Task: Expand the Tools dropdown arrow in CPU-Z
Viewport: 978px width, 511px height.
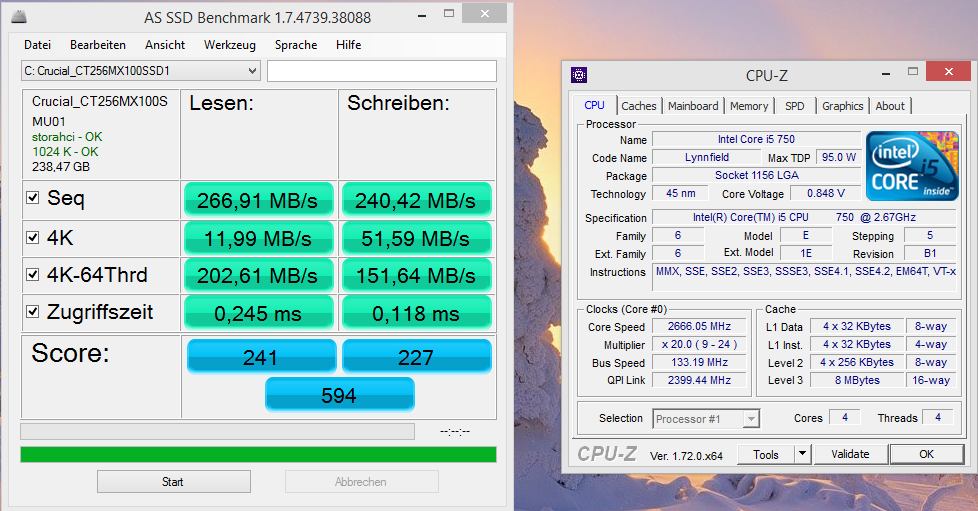Action: [803, 454]
